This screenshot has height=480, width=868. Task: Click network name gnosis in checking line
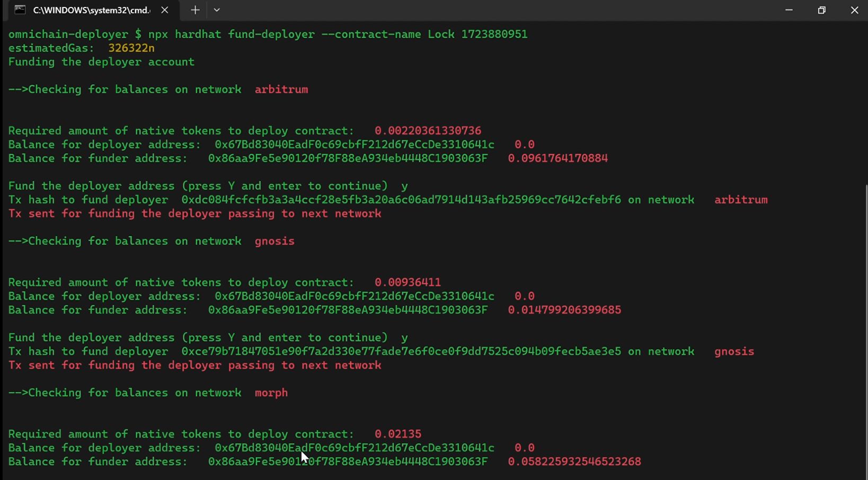tap(274, 241)
